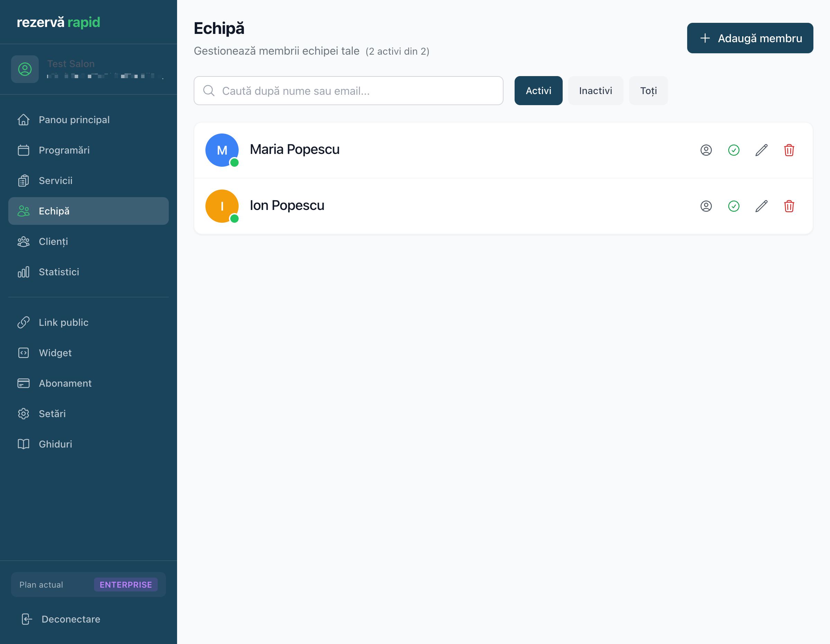Edit Maria Popescu with pencil icon

761,150
